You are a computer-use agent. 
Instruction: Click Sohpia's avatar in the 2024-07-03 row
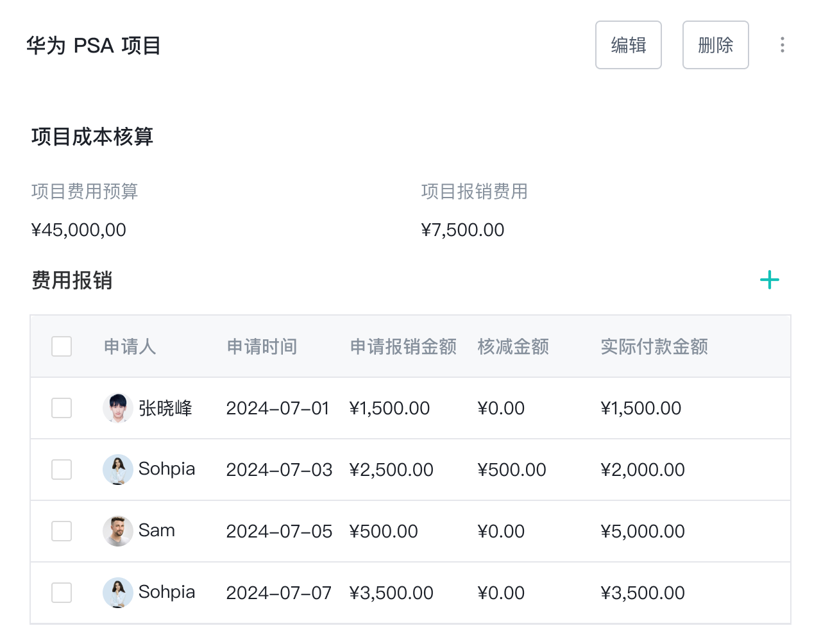click(117, 470)
